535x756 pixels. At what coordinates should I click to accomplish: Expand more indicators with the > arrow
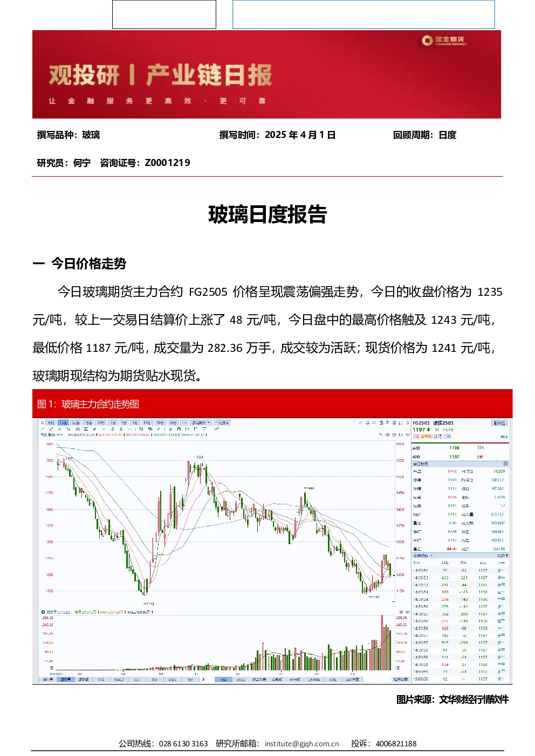coord(203,680)
